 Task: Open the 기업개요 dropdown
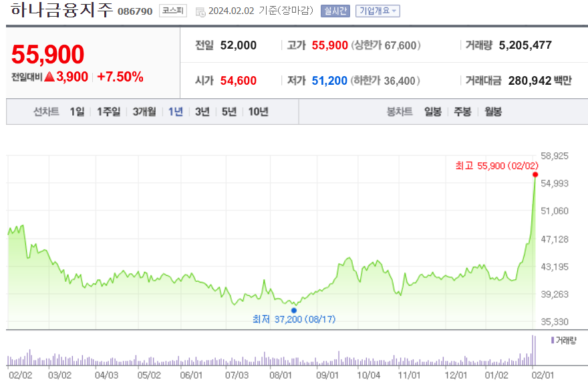378,11
